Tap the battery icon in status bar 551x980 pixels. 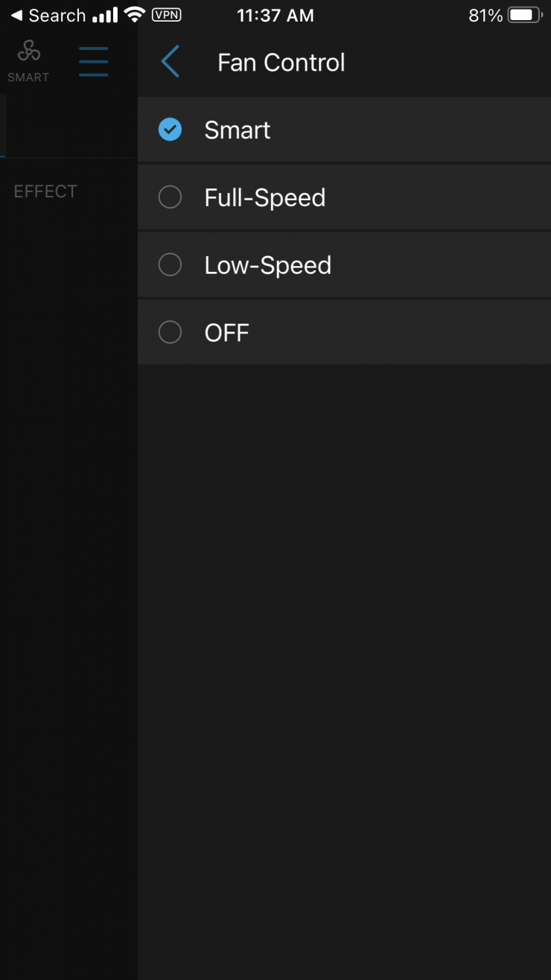(x=526, y=15)
